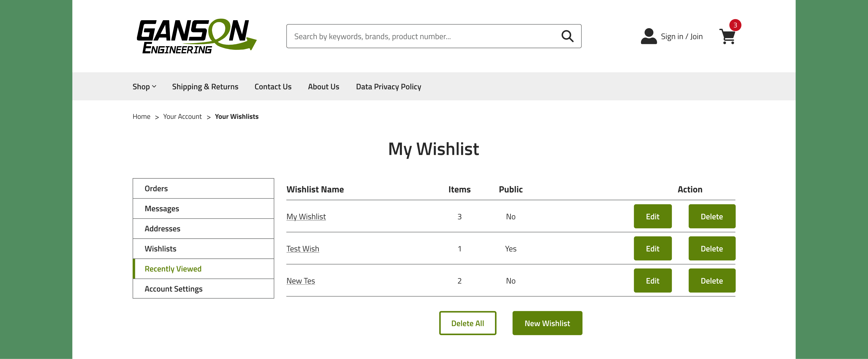Create a New Wishlist
This screenshot has height=359, width=868.
pyautogui.click(x=547, y=323)
